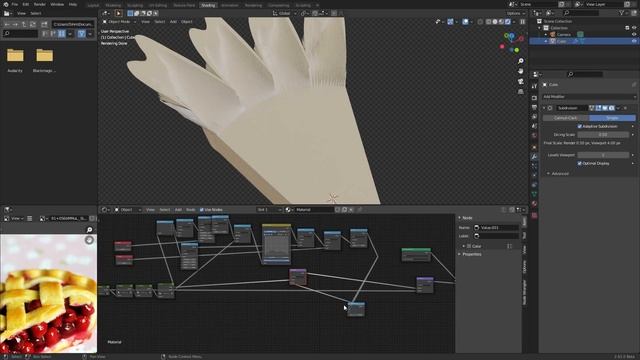This screenshot has width=640, height=360.
Task: Hide the Collection in outliner
Action: pyautogui.click(x=634, y=28)
